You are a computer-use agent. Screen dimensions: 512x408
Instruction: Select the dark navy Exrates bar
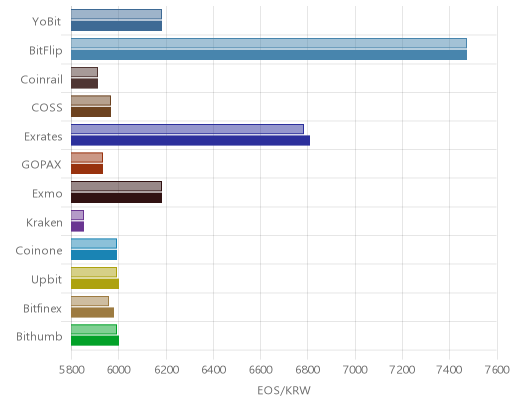pyautogui.click(x=190, y=141)
